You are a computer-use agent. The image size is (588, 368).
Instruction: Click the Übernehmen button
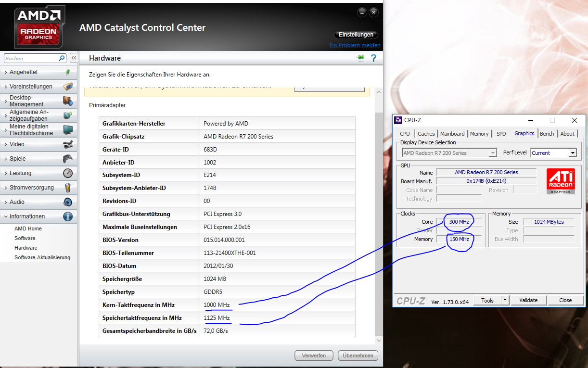point(358,355)
